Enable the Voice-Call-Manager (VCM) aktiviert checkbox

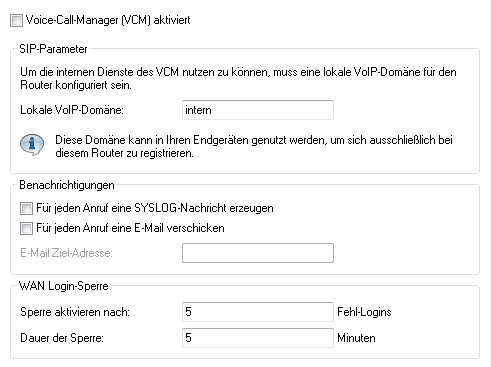click(x=16, y=20)
